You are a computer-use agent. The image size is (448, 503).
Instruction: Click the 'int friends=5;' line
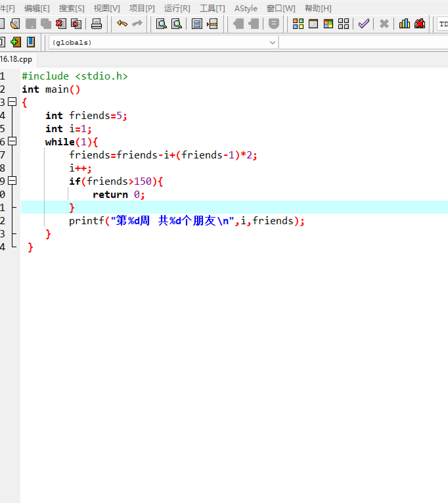[86, 115]
